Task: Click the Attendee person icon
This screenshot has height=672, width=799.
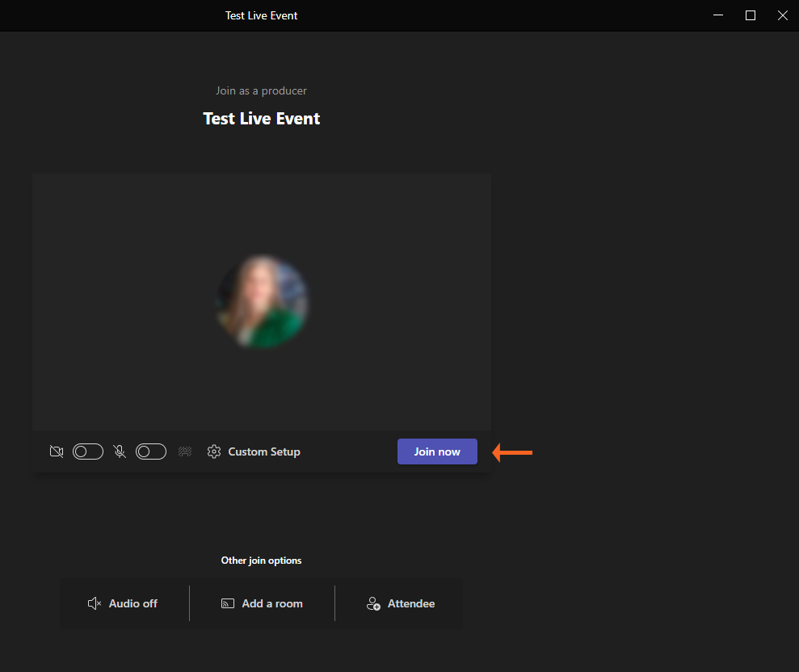Action: [x=373, y=603]
